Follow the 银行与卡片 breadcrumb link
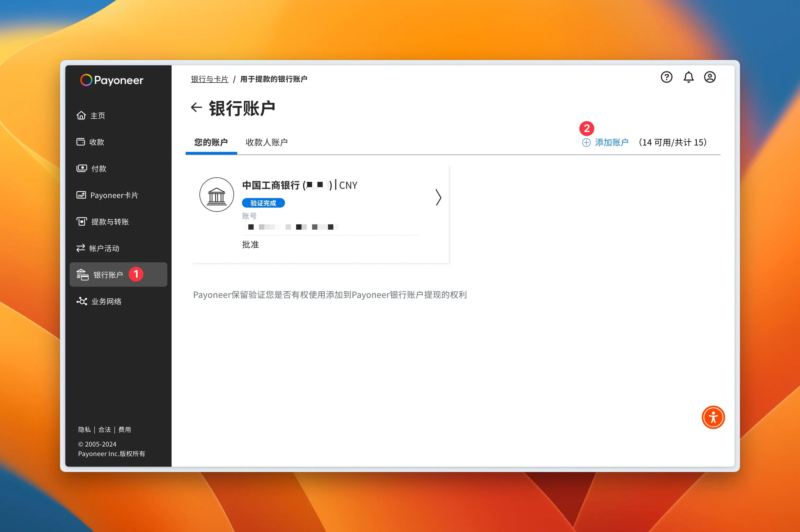The image size is (800, 532). coord(209,79)
